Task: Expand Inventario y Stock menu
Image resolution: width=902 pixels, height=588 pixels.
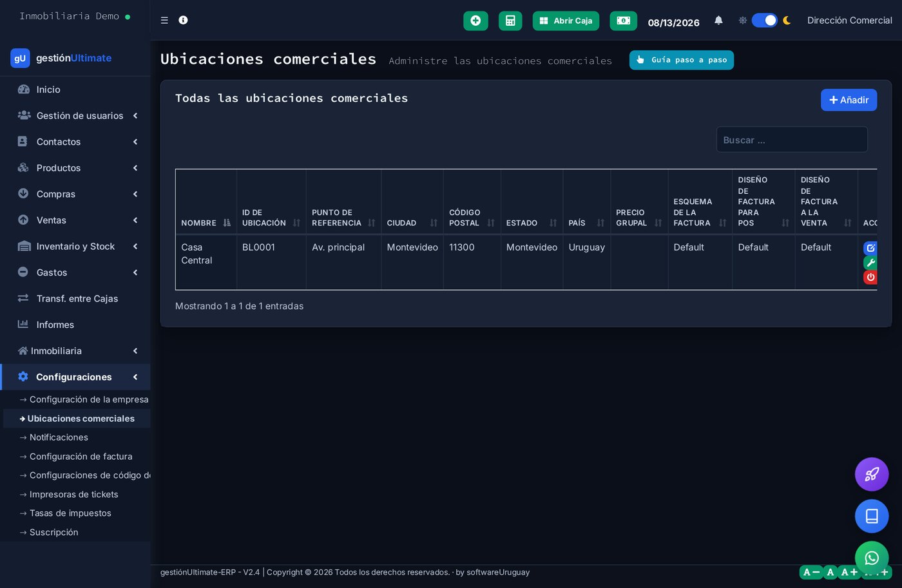Action: point(77,247)
